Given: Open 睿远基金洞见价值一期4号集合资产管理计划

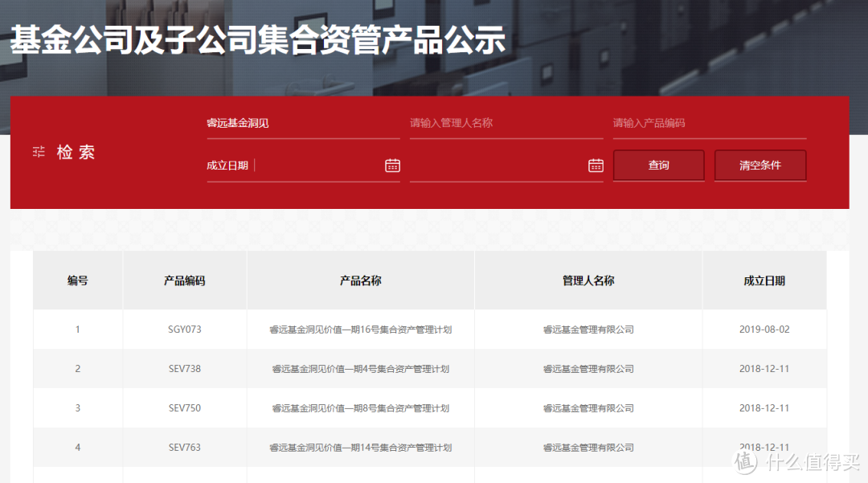Looking at the screenshot, I should [x=360, y=369].
